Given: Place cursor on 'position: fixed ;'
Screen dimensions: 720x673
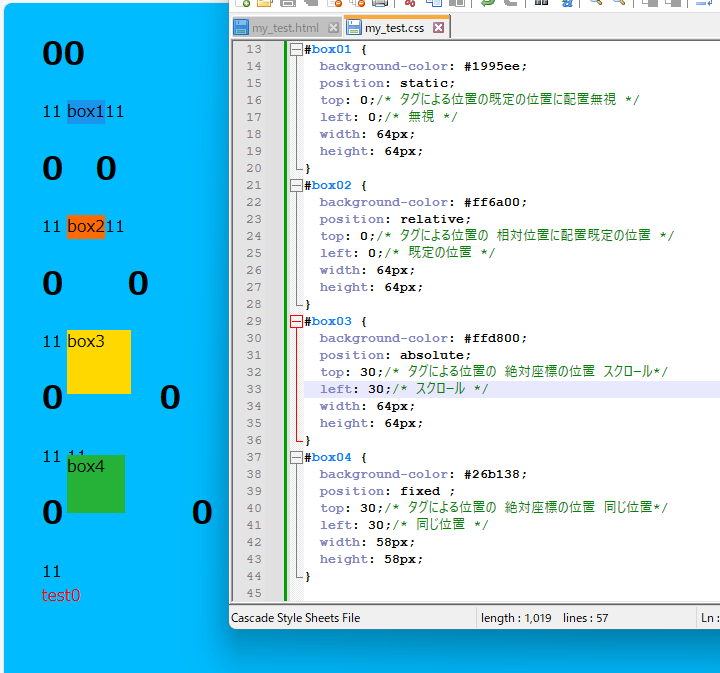Looking at the screenshot, I should (x=387, y=491).
